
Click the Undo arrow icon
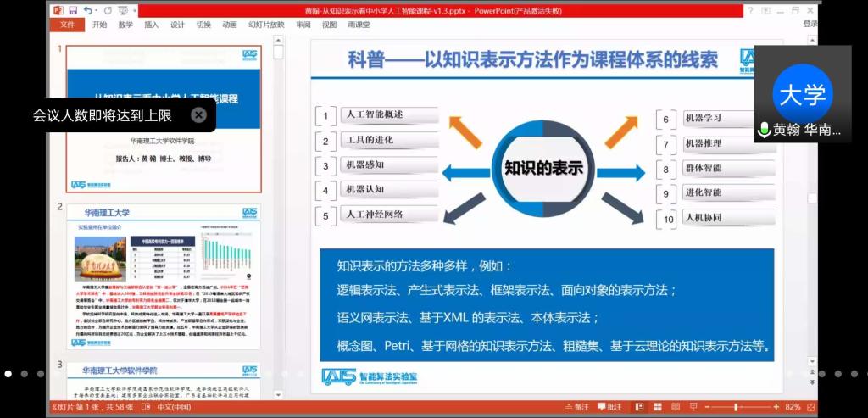(89, 10)
